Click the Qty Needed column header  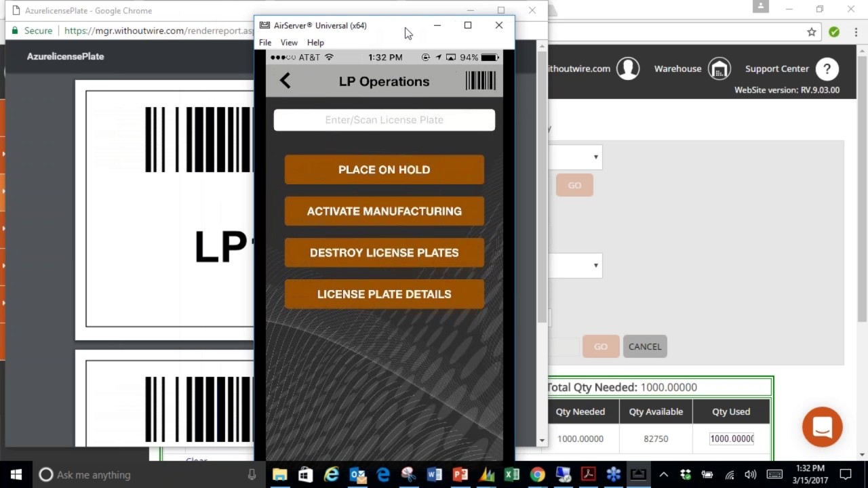point(580,411)
